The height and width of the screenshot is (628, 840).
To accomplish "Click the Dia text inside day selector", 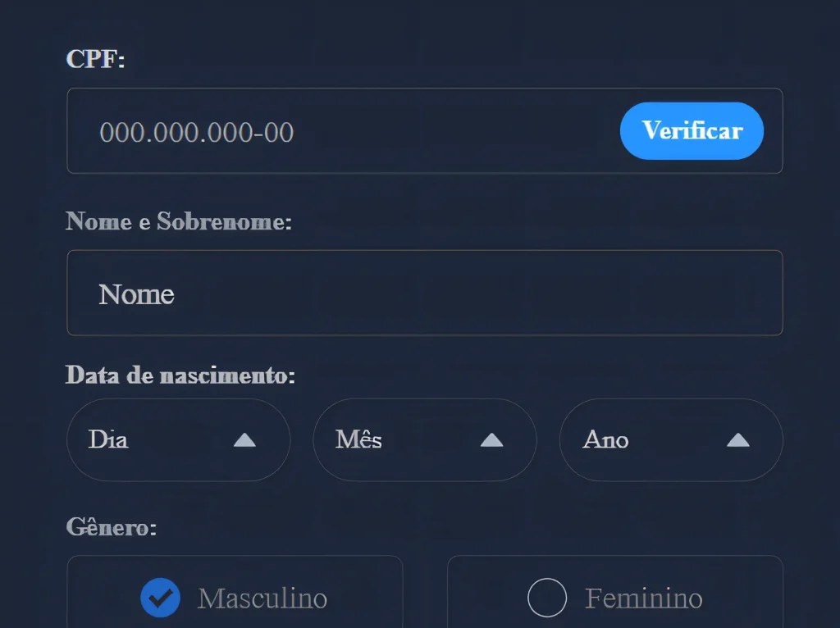I will click(108, 439).
